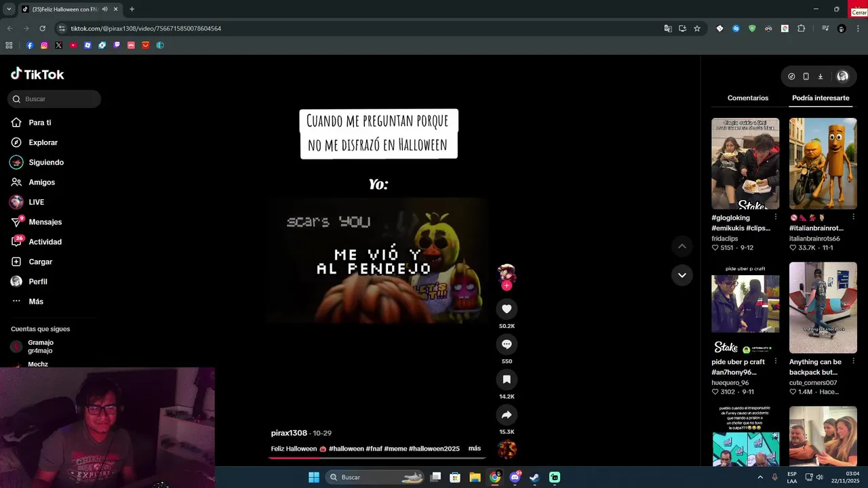
Task: Show hidden system tray icons
Action: pos(760,477)
